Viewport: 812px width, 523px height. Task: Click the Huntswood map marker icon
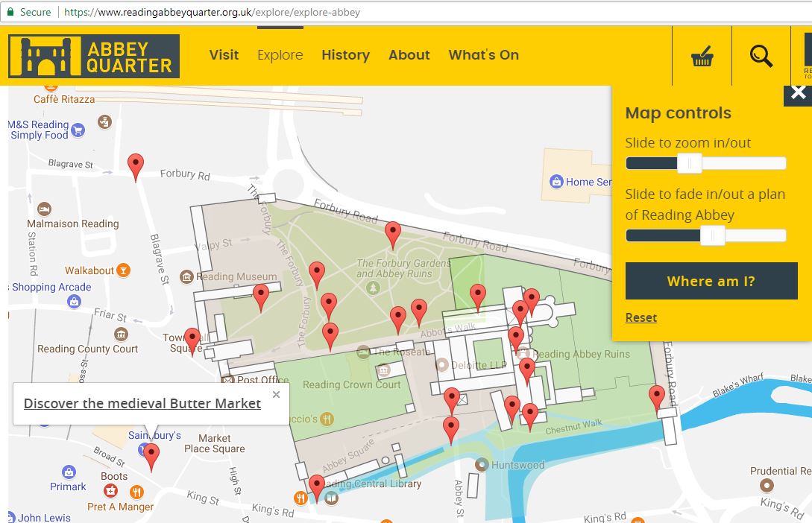[x=482, y=464]
